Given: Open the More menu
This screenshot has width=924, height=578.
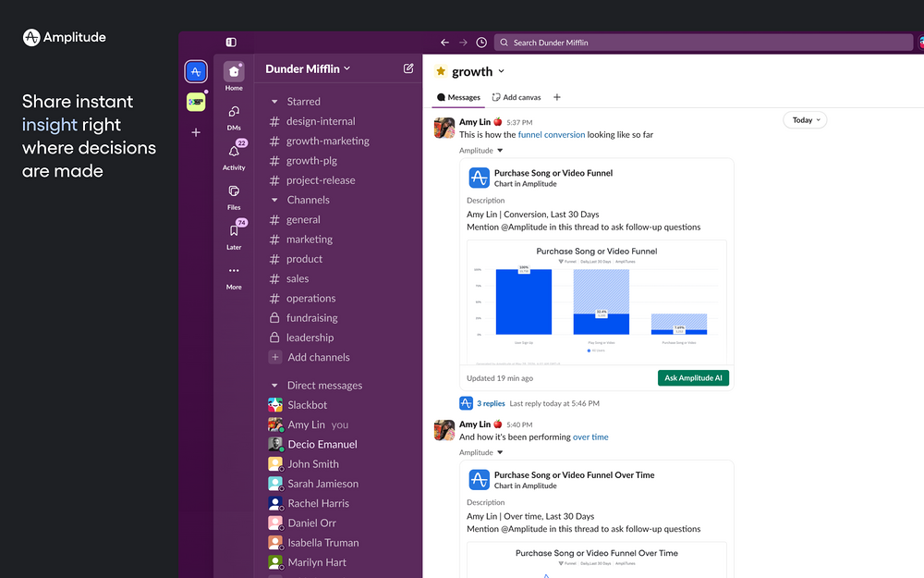Looking at the screenshot, I should point(234,277).
